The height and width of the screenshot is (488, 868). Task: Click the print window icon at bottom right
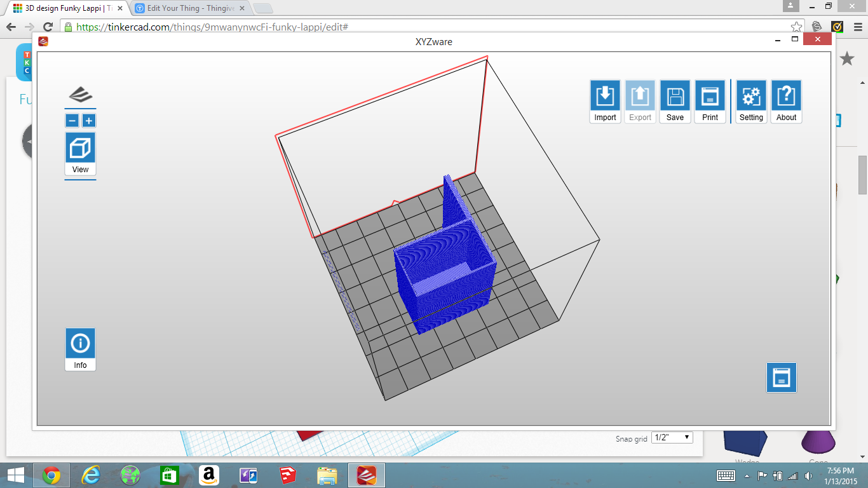[781, 377]
